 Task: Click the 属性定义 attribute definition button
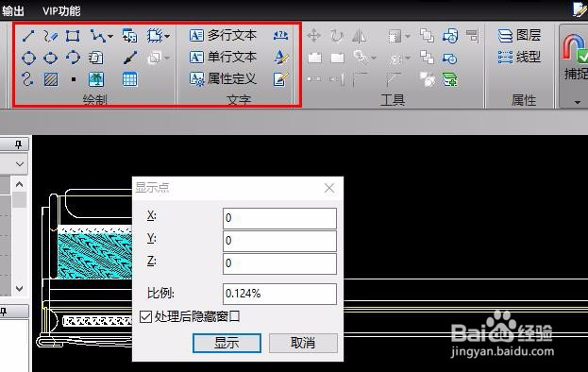point(223,78)
